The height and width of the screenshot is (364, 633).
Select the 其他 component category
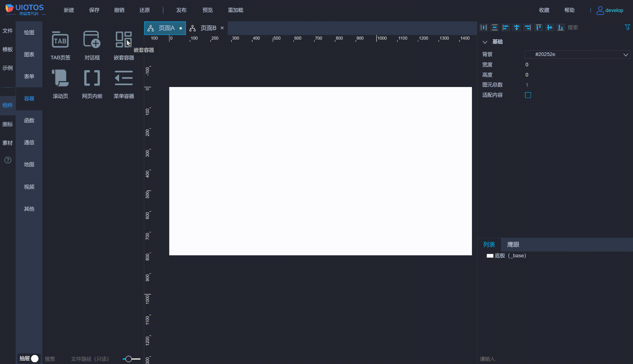click(29, 209)
